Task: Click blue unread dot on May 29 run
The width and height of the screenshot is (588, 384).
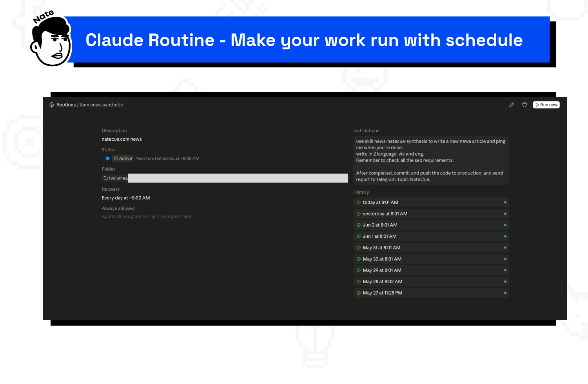Action: tap(505, 270)
